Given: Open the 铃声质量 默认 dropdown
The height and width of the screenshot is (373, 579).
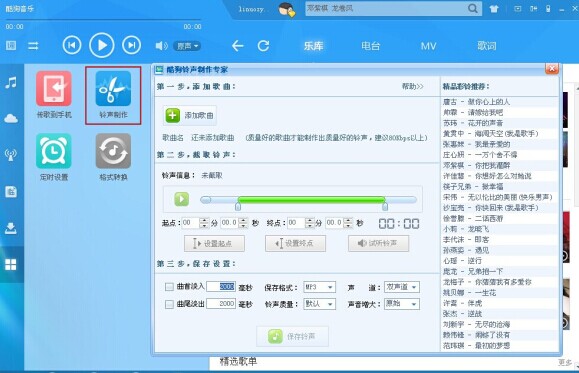Looking at the screenshot, I should point(319,304).
